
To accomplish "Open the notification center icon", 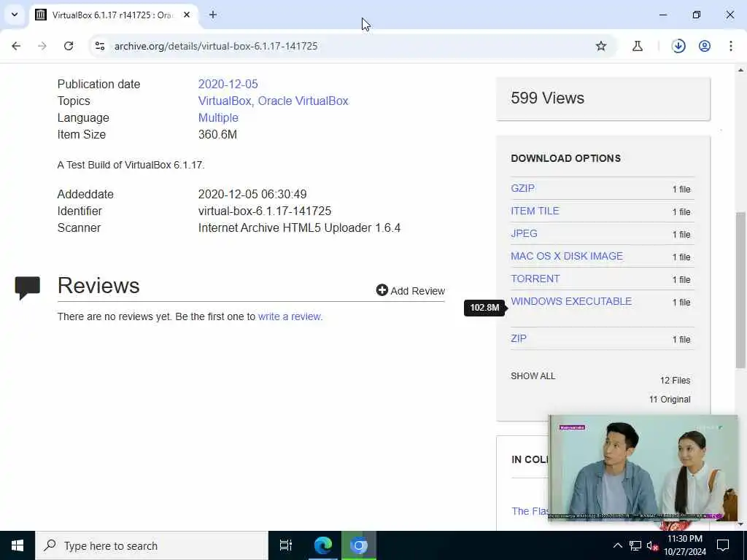I will (723, 545).
